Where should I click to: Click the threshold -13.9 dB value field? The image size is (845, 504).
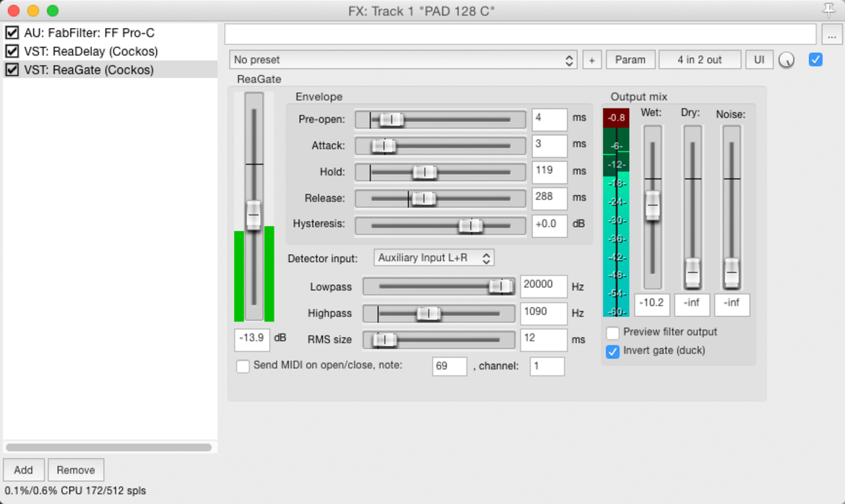tap(251, 339)
